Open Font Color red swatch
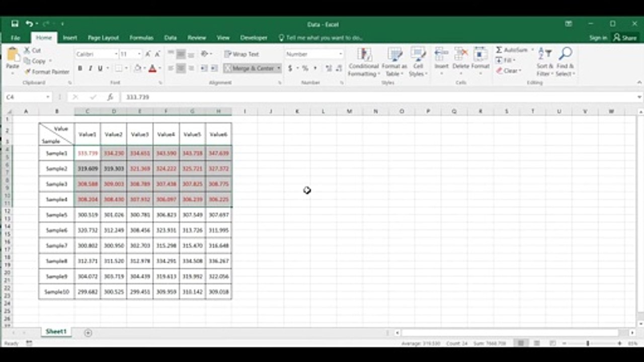The width and height of the screenshot is (644, 362). pos(152,68)
